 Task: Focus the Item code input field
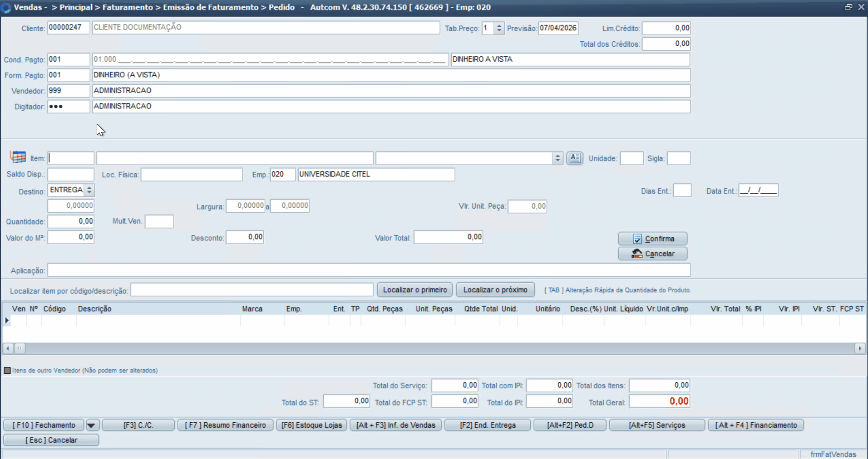(71, 158)
